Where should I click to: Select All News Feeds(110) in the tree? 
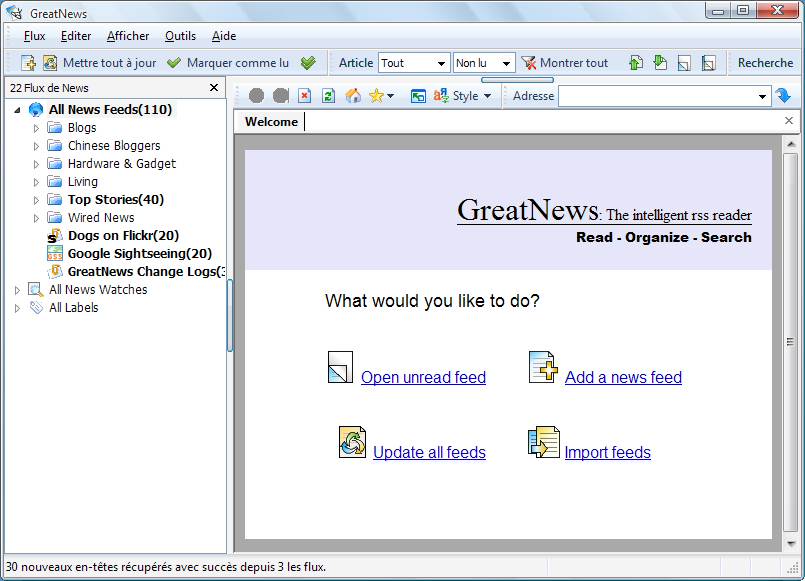coord(110,109)
